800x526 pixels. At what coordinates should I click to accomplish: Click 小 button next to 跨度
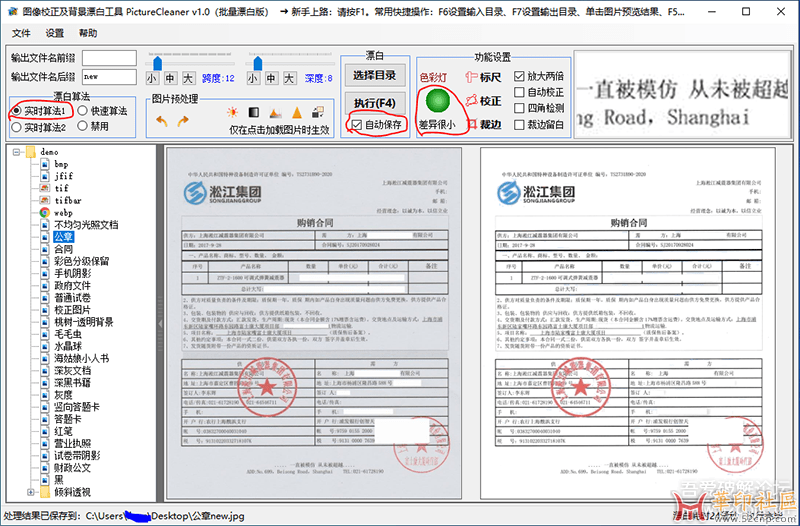pos(152,78)
